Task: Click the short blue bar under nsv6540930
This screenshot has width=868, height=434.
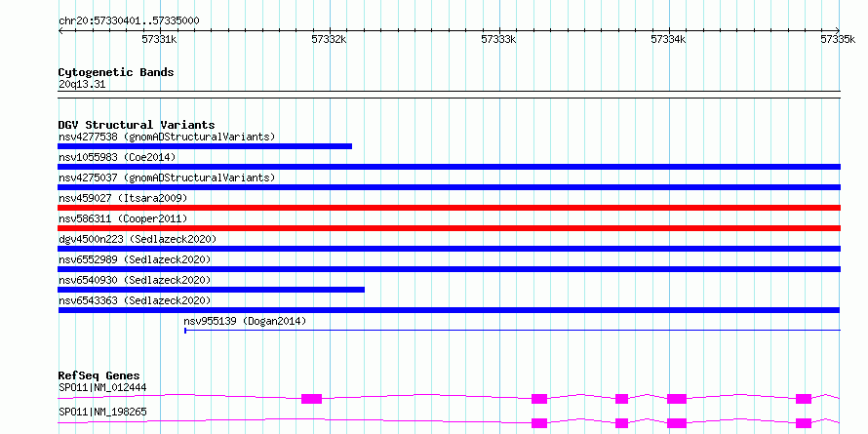Action: (212, 290)
